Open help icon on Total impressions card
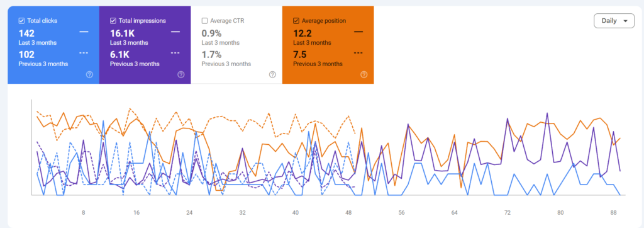This screenshot has height=228, width=644. tap(181, 74)
